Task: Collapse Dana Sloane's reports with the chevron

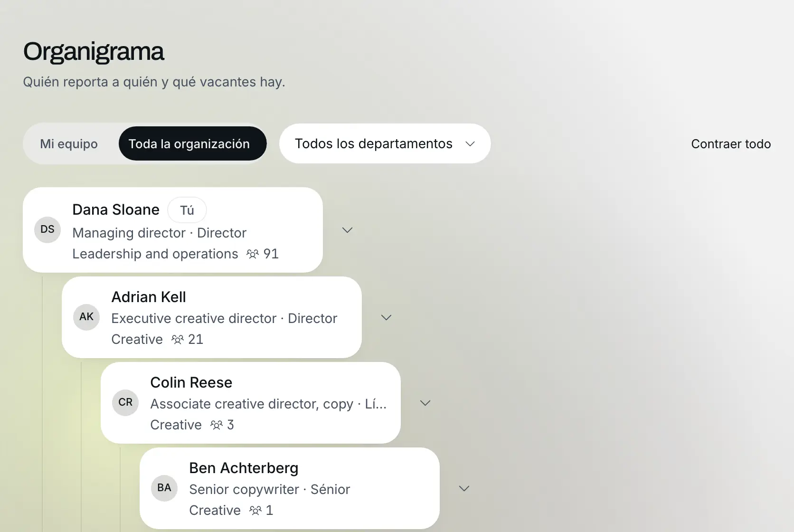Action: point(348,230)
